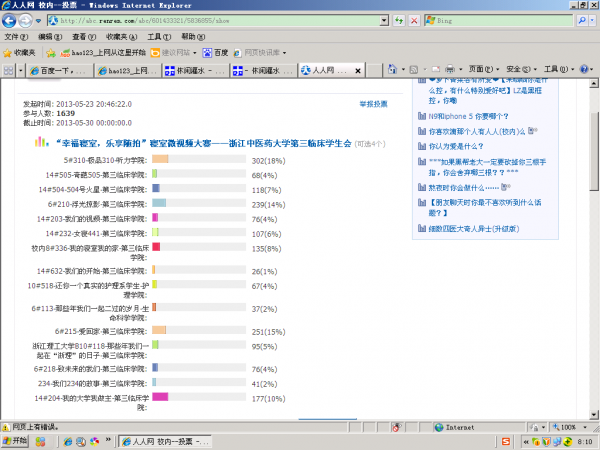Image resolution: width=600 pixels, height=450 pixels.
Task: Expand hidden tray icons arrow
Action: (526, 442)
